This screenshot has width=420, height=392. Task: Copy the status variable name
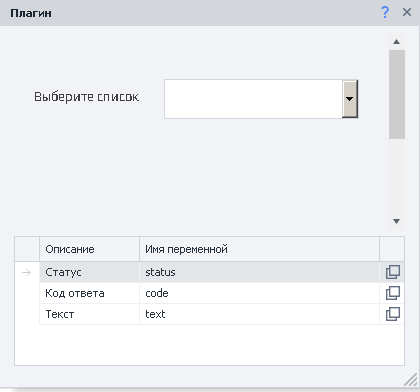(393, 272)
